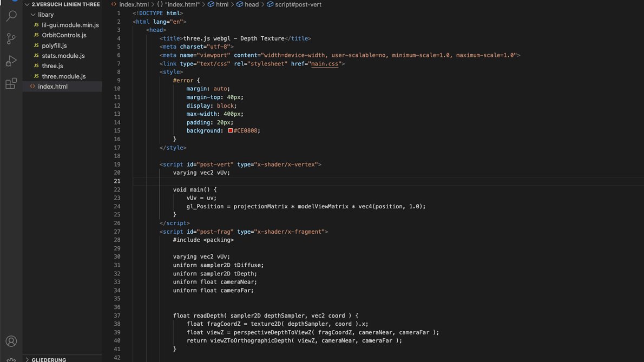Click 'float readDepth' function declaration

[200, 315]
